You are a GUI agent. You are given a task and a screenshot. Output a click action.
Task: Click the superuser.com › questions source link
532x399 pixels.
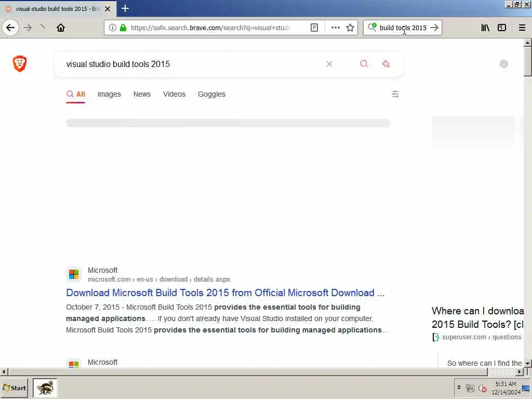pyautogui.click(x=482, y=337)
